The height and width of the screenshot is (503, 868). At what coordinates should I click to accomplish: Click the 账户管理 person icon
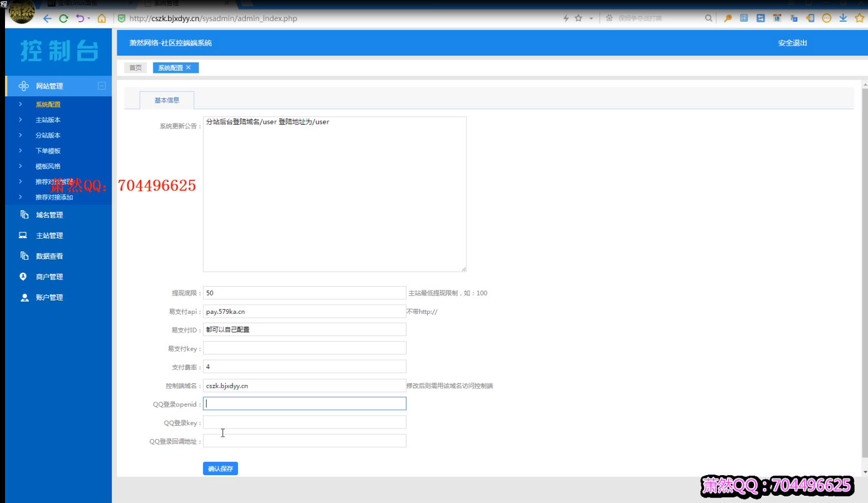24,298
